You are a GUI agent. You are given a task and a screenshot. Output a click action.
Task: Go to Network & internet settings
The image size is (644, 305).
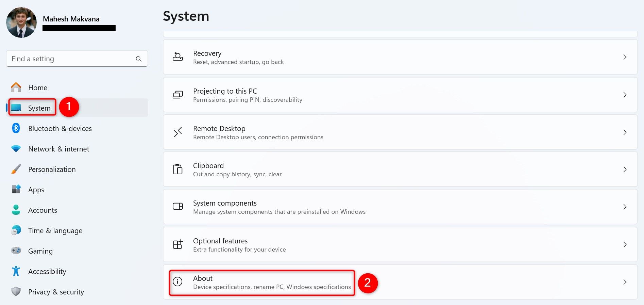58,149
